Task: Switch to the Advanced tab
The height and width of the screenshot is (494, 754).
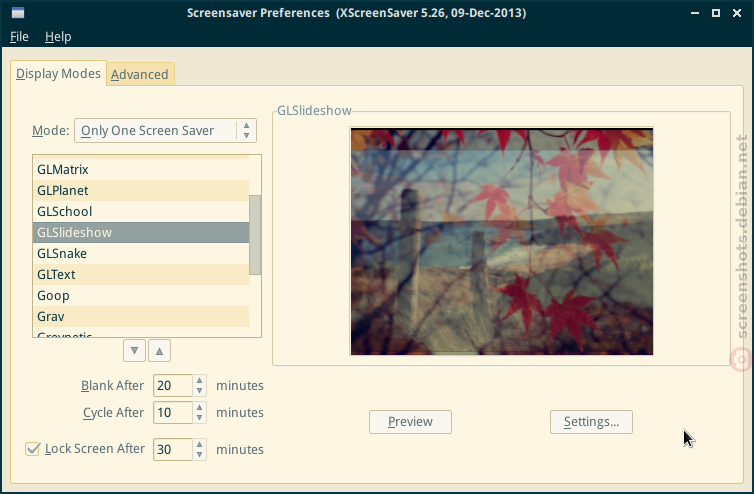Action: 140,75
